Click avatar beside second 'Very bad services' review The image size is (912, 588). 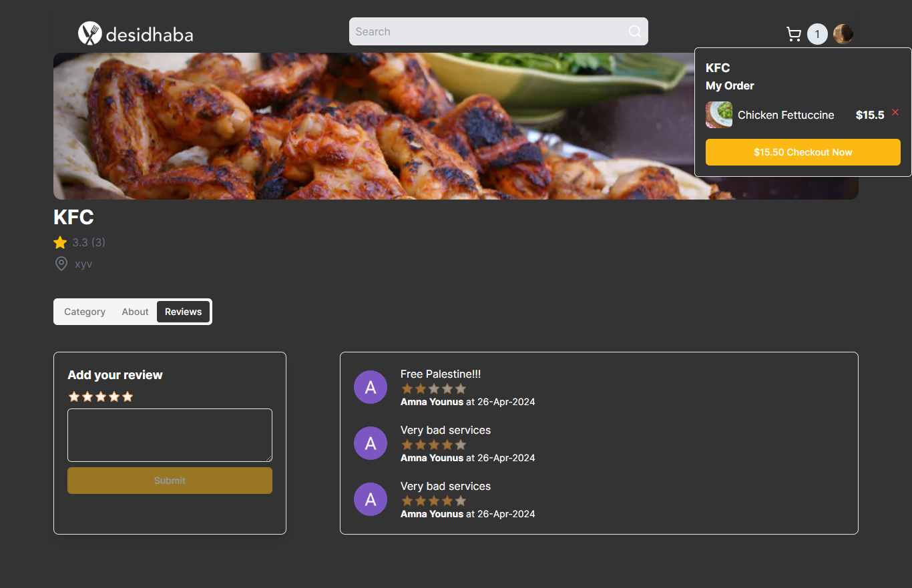[371, 443]
